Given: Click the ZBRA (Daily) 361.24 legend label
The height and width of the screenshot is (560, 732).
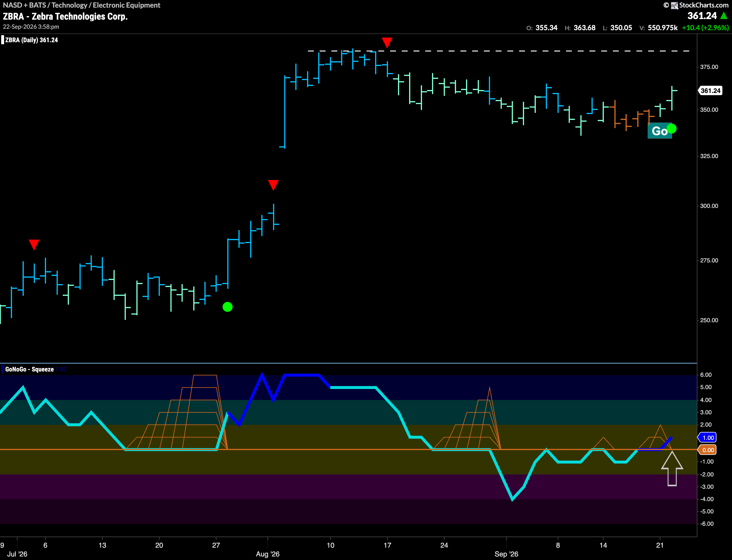Looking at the screenshot, I should pyautogui.click(x=31, y=40).
